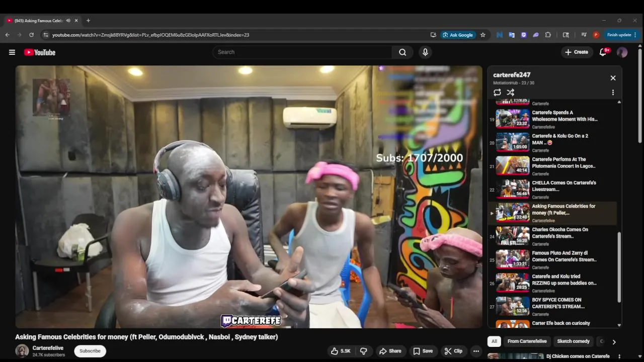Go to the YouTube home logo
Screen dimensions: 644x362
(x=40, y=52)
